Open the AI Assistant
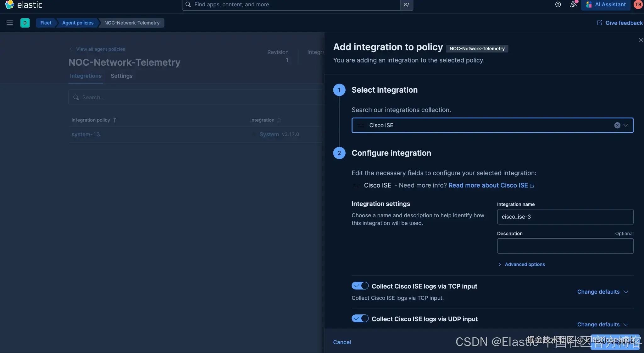The width and height of the screenshot is (644, 353). [x=606, y=5]
